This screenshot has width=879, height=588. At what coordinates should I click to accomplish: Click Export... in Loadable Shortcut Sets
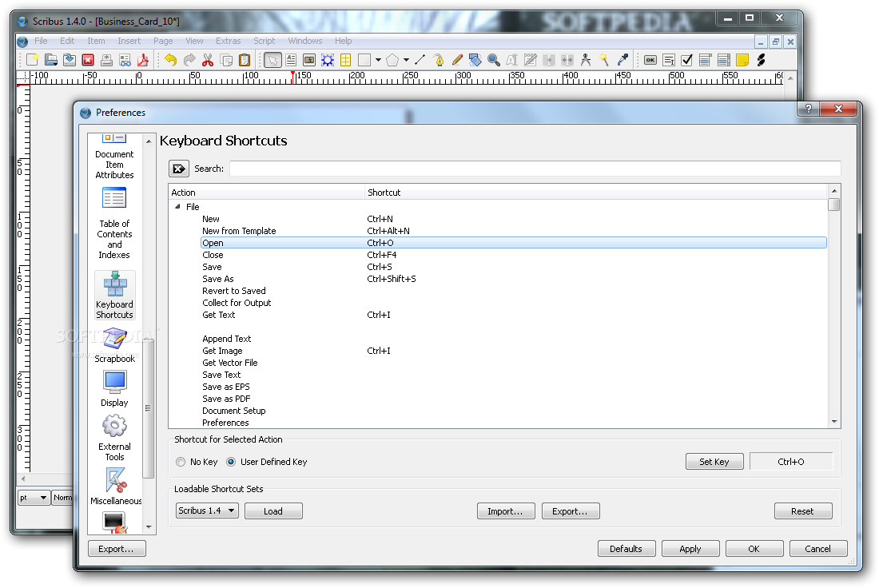point(570,511)
